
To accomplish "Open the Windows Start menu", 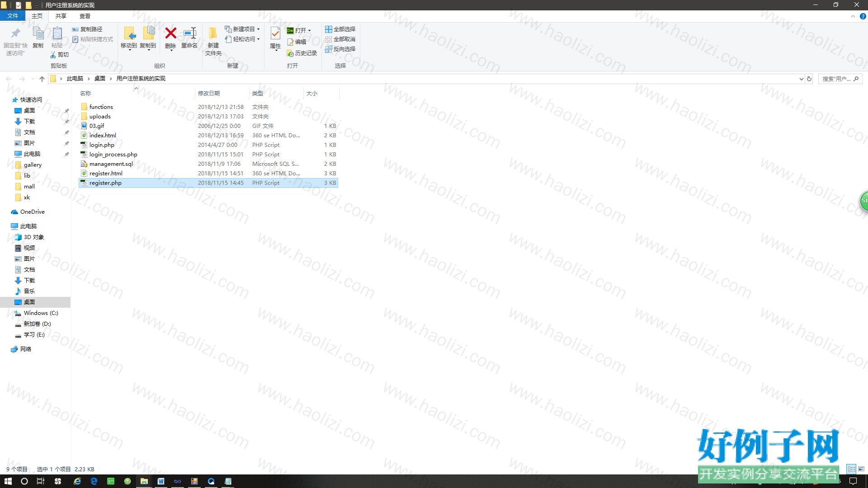I will point(8,481).
